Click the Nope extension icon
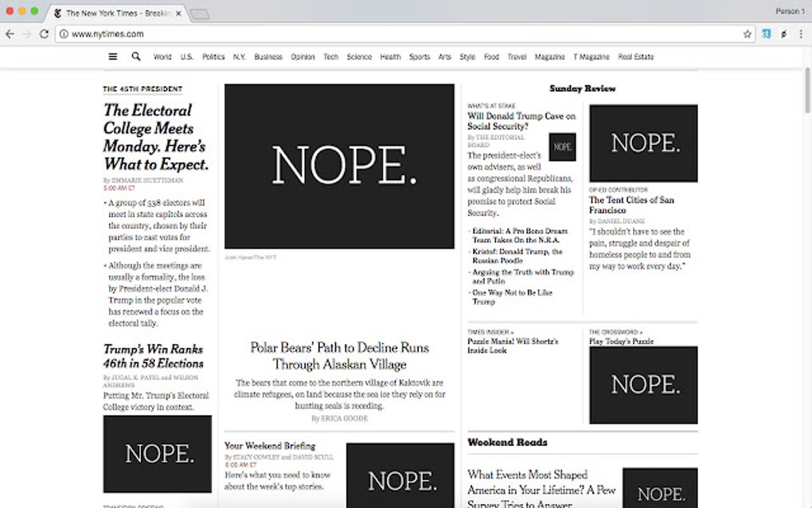 [x=783, y=34]
